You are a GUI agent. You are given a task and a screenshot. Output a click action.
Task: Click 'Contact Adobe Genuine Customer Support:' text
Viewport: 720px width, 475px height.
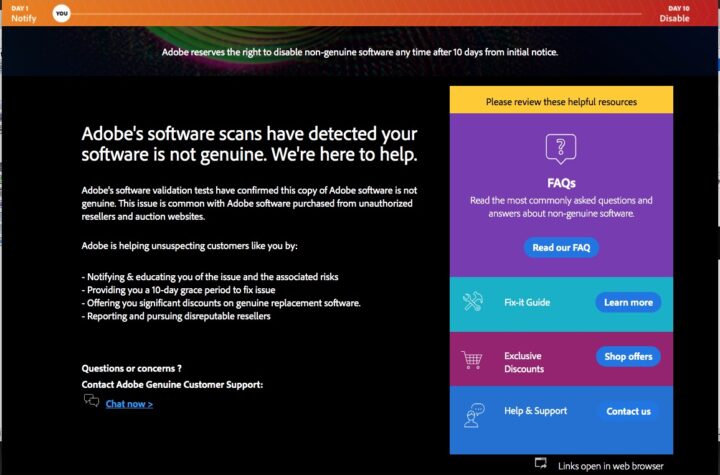(172, 385)
